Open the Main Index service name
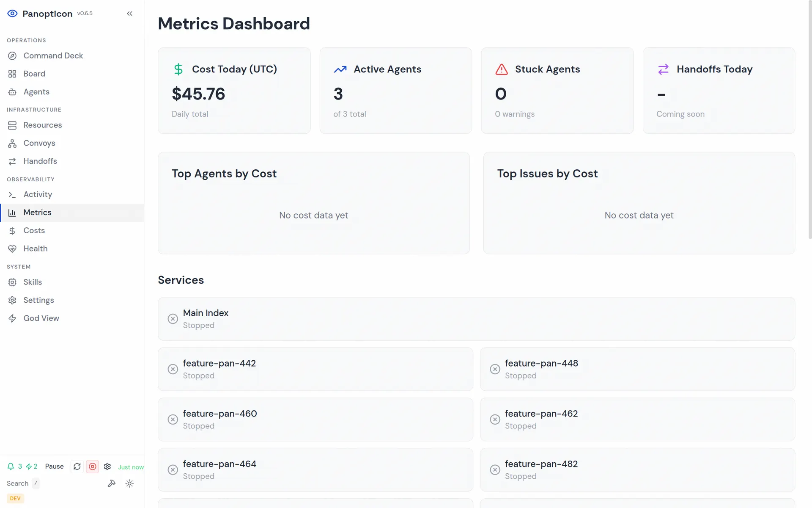 pyautogui.click(x=206, y=313)
